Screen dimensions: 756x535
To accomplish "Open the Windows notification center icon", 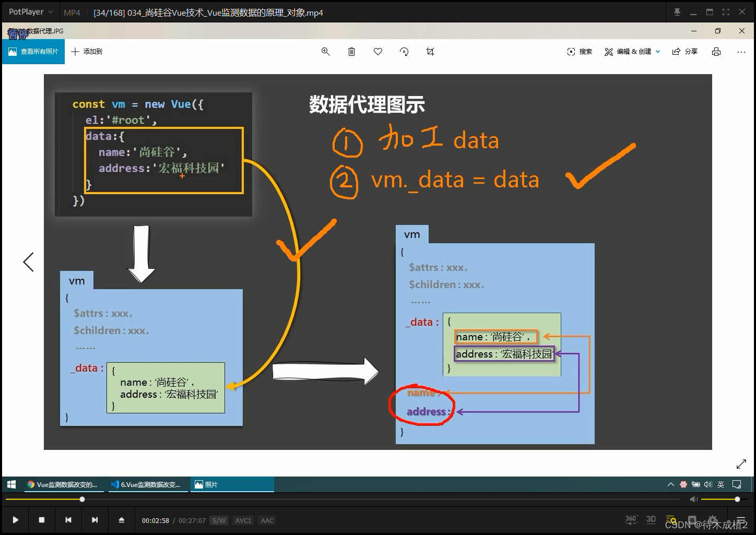I will pos(737,484).
